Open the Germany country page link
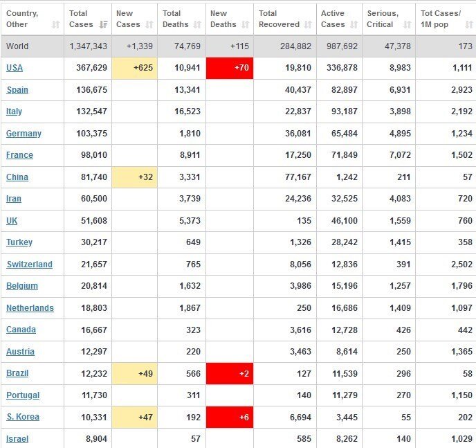Viewport: 476px width, 448px height. 24,134
